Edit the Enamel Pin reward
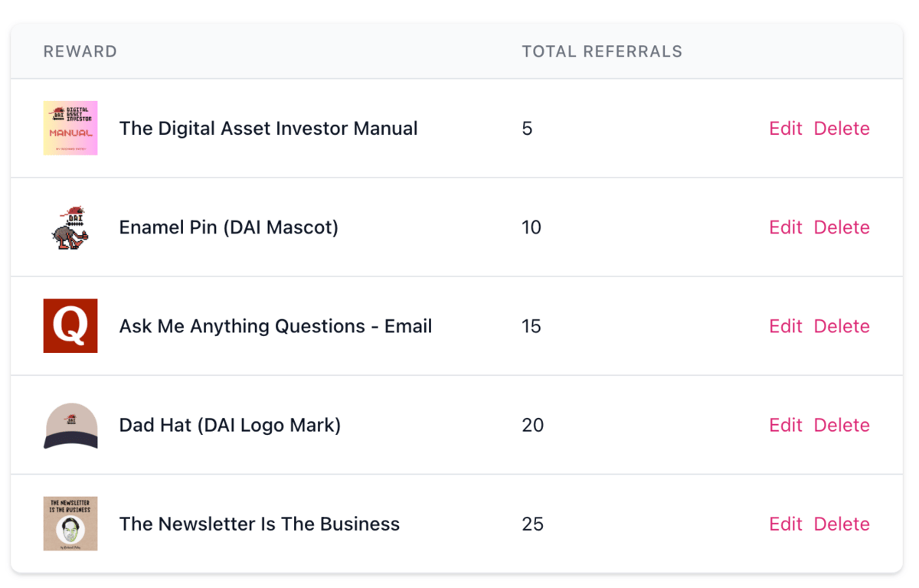The height and width of the screenshot is (588, 919). coord(785,227)
